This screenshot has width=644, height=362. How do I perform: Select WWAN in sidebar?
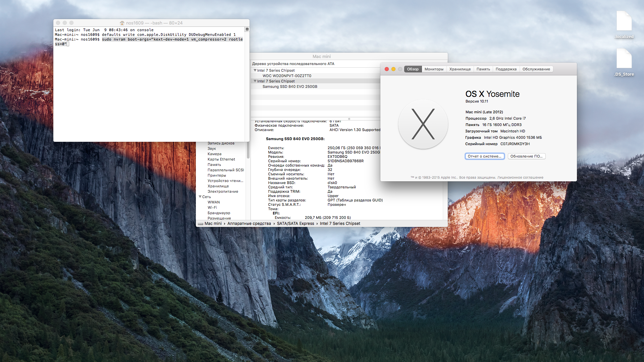pos(214,202)
